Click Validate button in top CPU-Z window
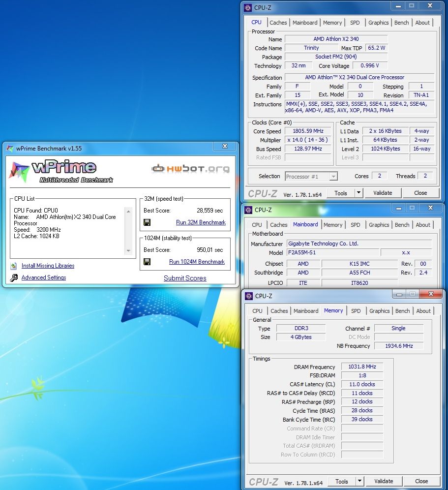The height and width of the screenshot is (490, 448). pyautogui.click(x=383, y=193)
